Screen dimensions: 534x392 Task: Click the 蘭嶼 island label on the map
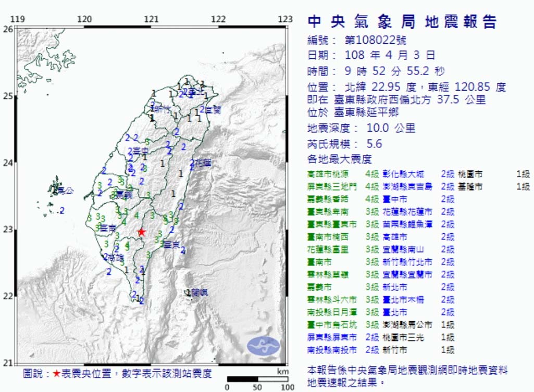(x=200, y=292)
